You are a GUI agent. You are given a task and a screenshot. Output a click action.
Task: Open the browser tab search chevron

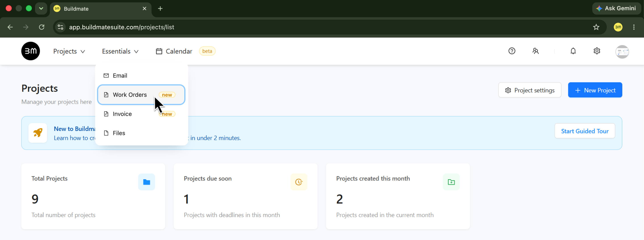pyautogui.click(x=41, y=9)
